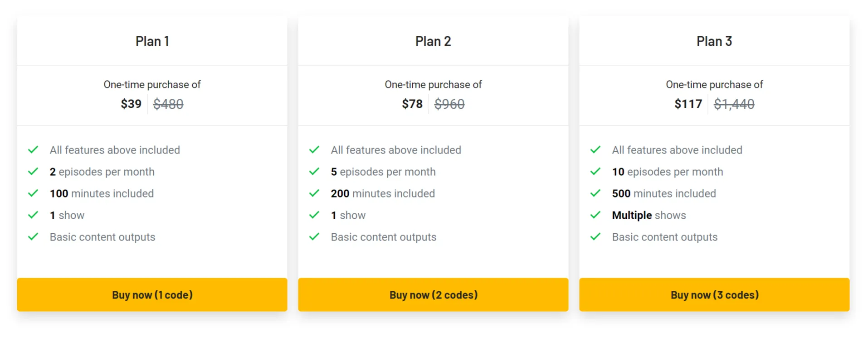Click checkmark beside 2 episodes per month
The image size is (868, 337).
coord(33,172)
